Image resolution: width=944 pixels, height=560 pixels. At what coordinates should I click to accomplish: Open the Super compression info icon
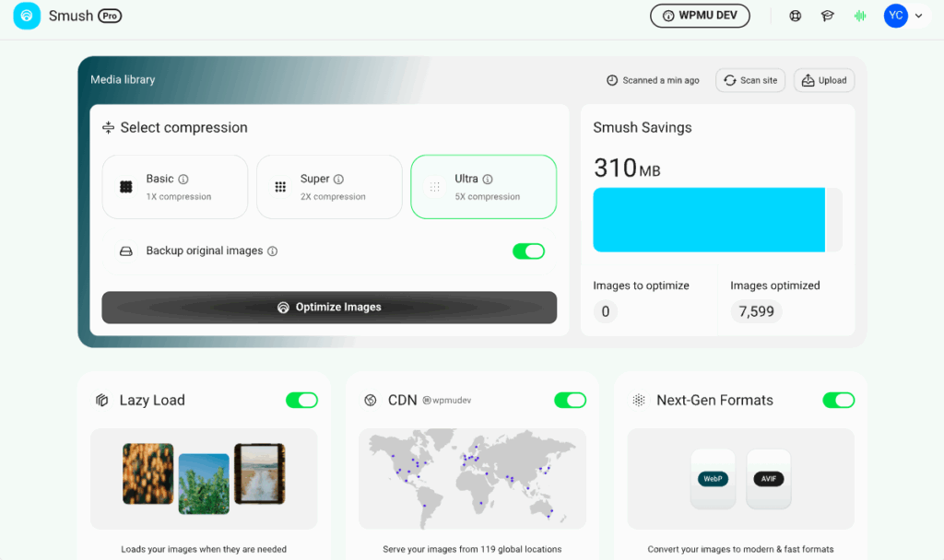click(x=339, y=180)
